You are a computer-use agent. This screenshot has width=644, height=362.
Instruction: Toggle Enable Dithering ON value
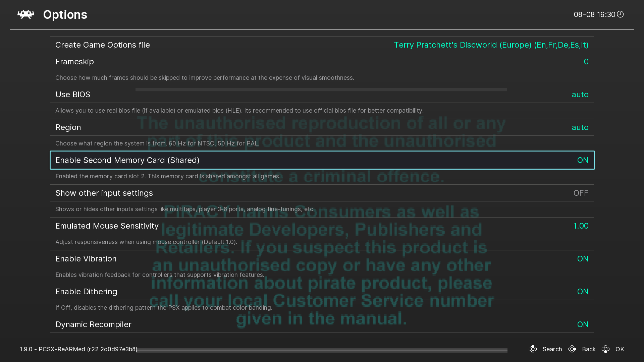[583, 292]
